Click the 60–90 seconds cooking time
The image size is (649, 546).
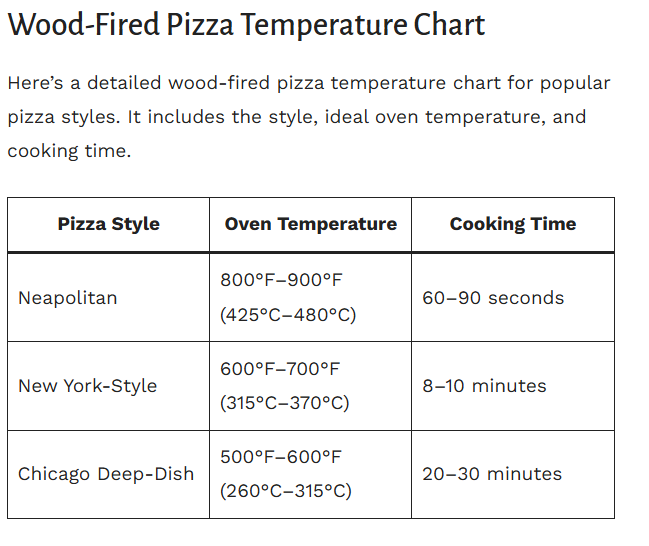pos(493,298)
